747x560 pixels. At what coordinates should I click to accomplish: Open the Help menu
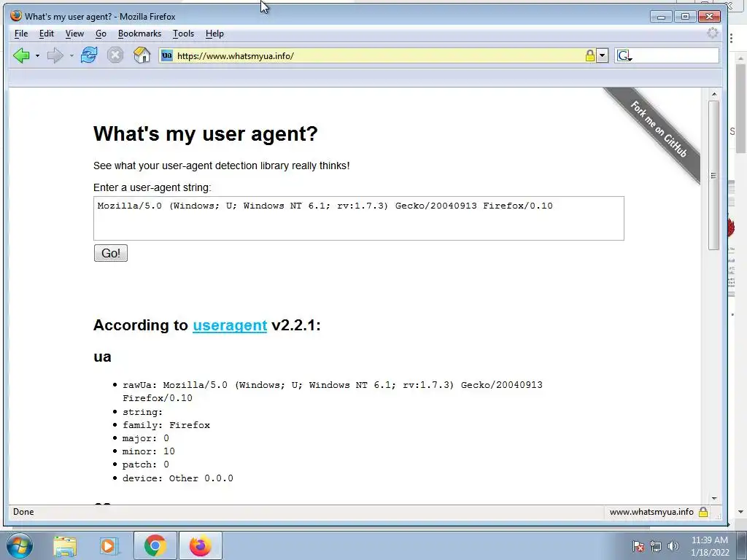[214, 34]
